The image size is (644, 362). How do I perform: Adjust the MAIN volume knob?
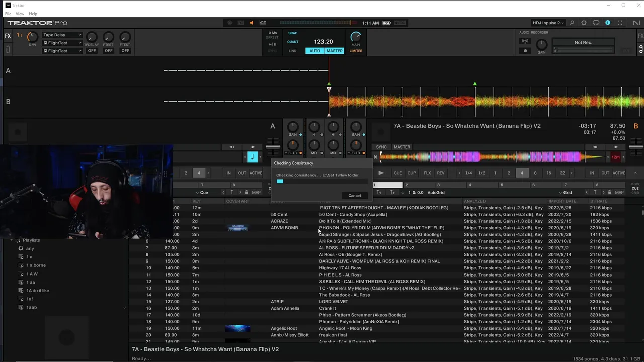356,37
